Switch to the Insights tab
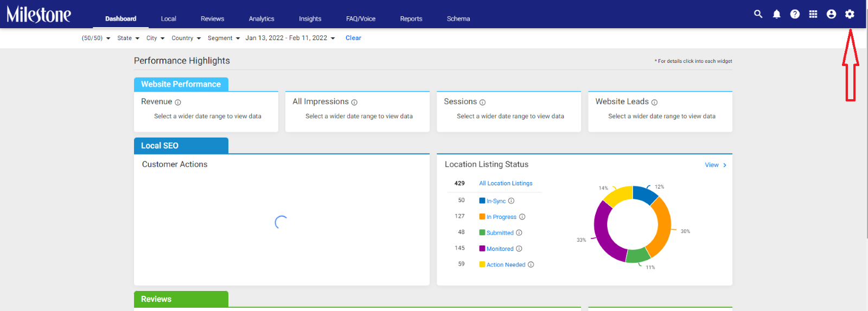868x311 pixels. [310, 18]
